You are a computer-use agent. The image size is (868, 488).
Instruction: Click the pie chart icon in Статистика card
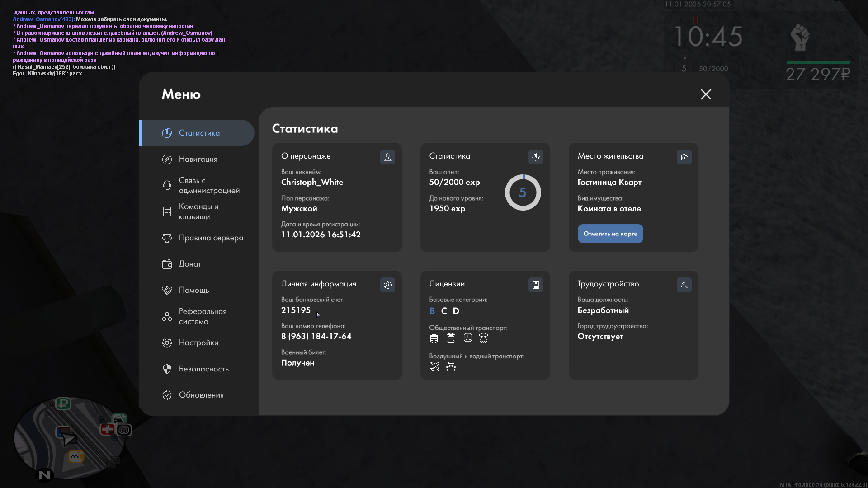pos(536,157)
